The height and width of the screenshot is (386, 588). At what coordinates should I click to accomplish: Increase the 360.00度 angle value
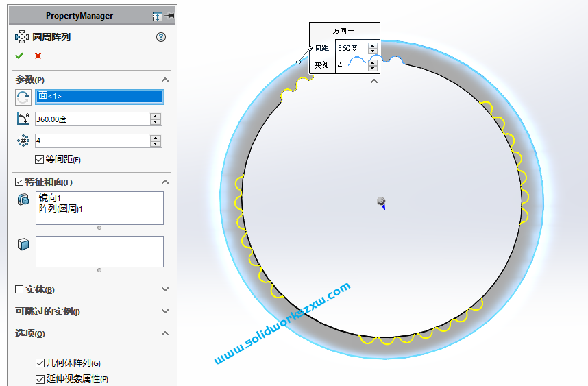[156, 117]
